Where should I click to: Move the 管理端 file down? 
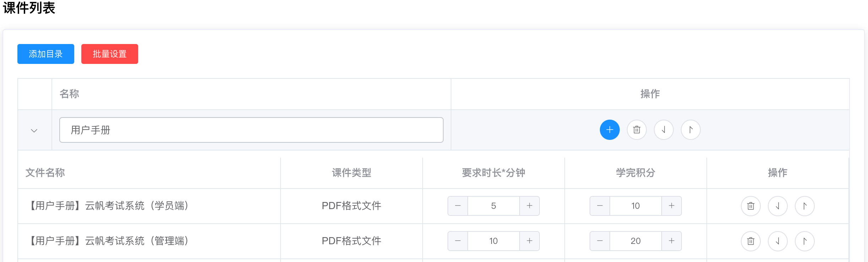tap(777, 241)
